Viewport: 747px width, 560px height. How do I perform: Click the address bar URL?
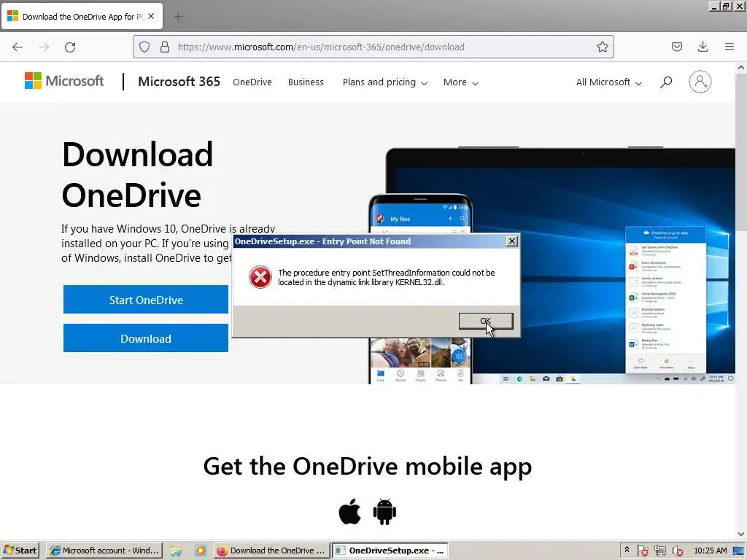click(x=321, y=47)
